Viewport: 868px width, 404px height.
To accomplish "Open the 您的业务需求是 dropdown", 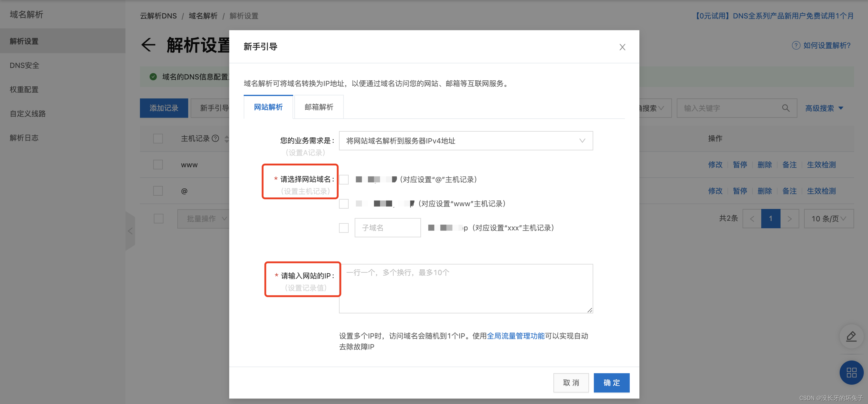I will 466,141.
